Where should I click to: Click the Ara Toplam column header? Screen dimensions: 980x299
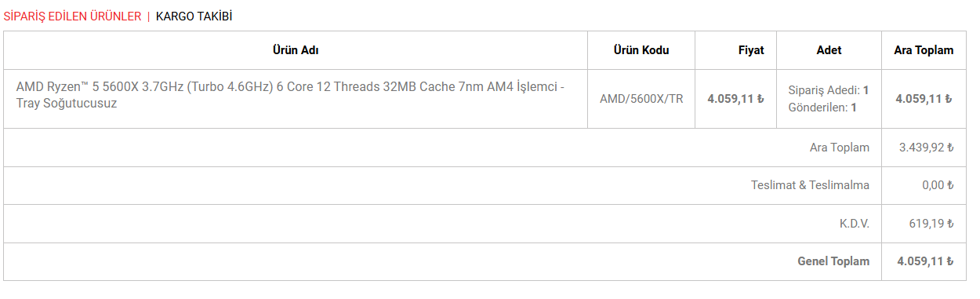[x=924, y=50]
